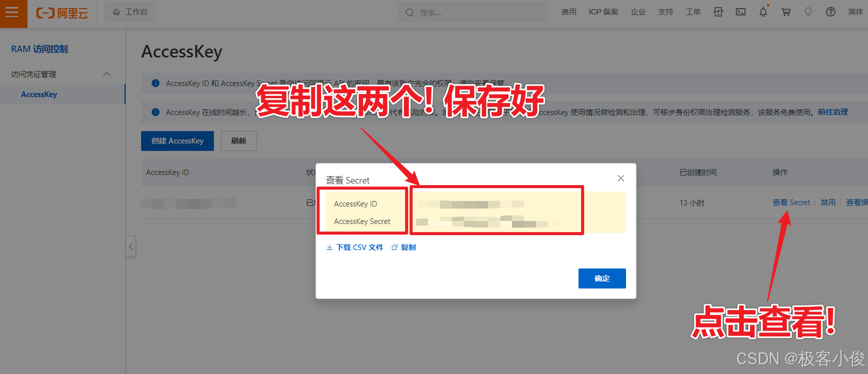The height and width of the screenshot is (374, 868).
Task: Download the CSV file link
Action: tap(355, 247)
